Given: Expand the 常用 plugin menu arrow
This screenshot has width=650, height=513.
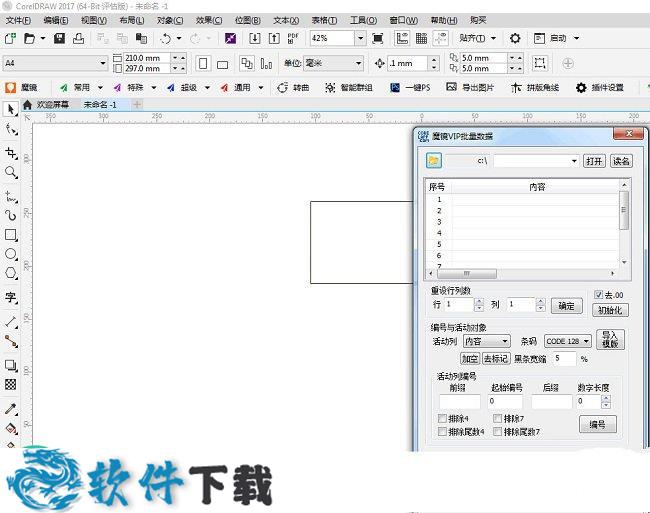Looking at the screenshot, I should 100,88.
